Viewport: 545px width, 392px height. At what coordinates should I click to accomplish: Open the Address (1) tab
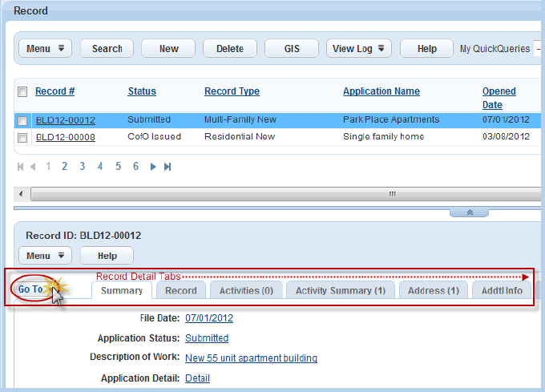(x=434, y=290)
